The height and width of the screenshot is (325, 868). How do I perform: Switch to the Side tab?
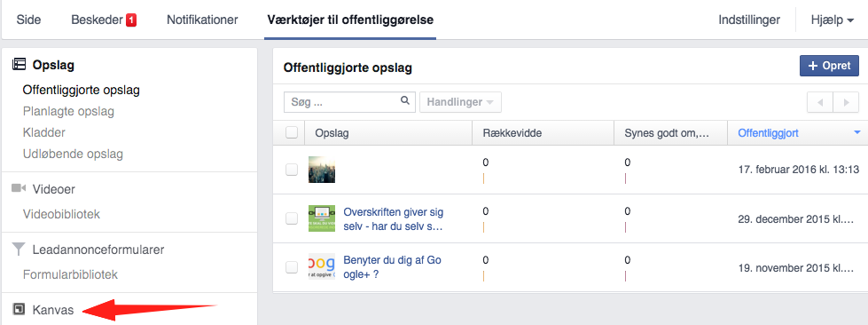(x=28, y=20)
